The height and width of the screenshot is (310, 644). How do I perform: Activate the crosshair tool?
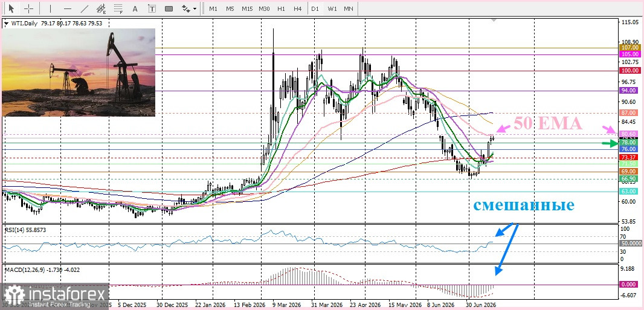point(28,8)
